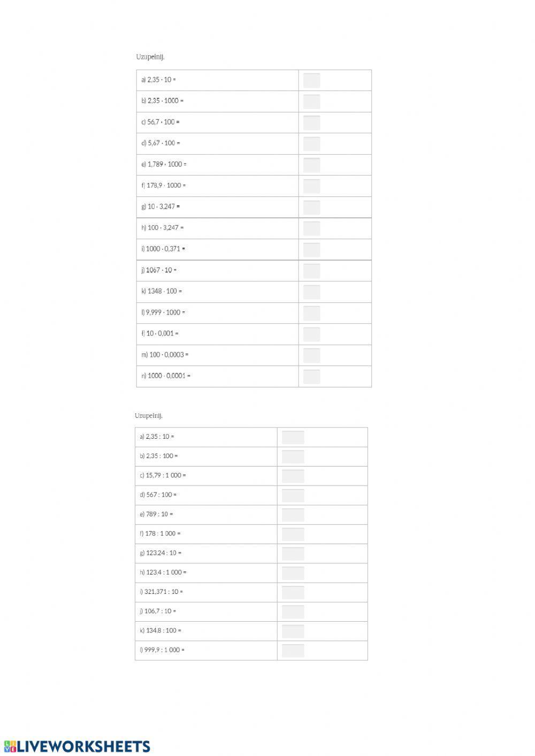This screenshot has height=756, width=535.
Task: Click answer box for 2,35 · 1000
Action: [x=311, y=101]
